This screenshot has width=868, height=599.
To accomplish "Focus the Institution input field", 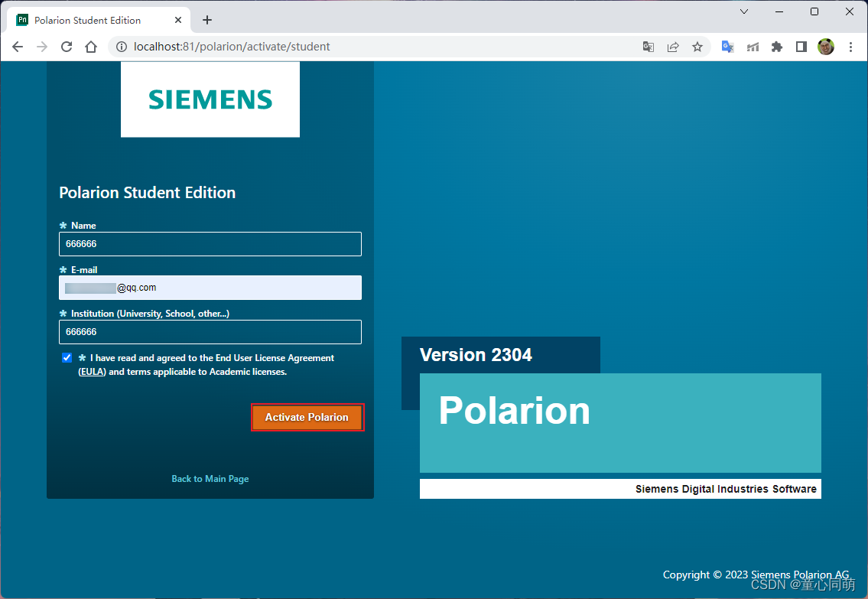I will (210, 332).
